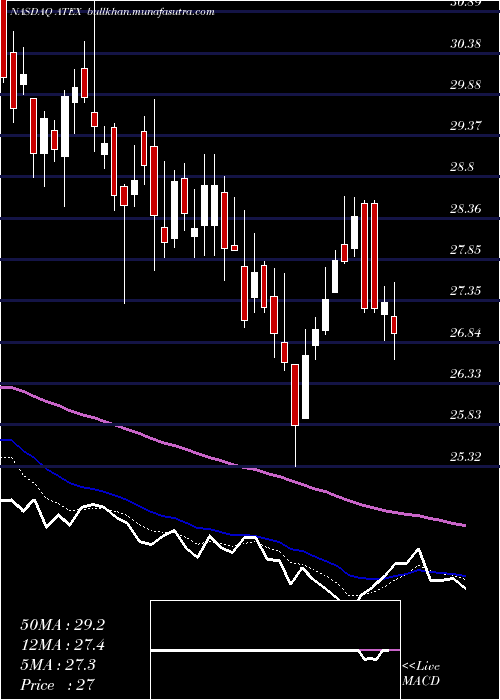Click the 50MA : 29.2 readout
Image resolution: width=500 pixels, height=700 pixels.
62,625
